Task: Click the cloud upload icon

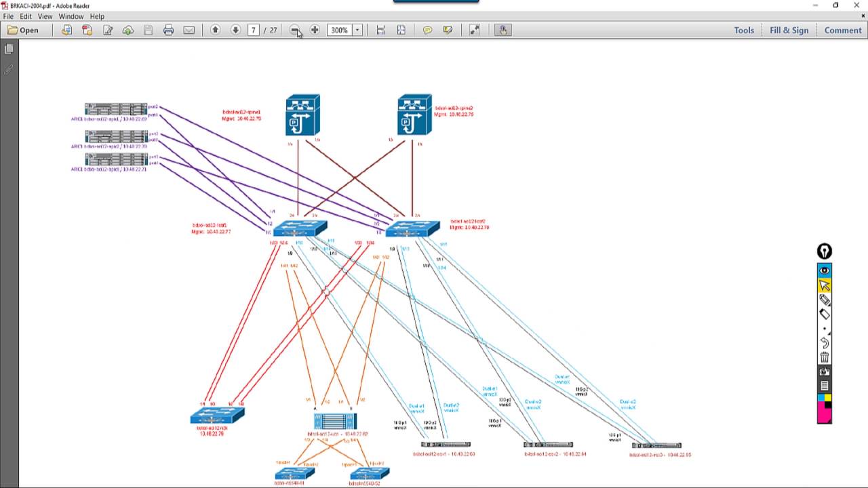Action: pyautogui.click(x=127, y=30)
